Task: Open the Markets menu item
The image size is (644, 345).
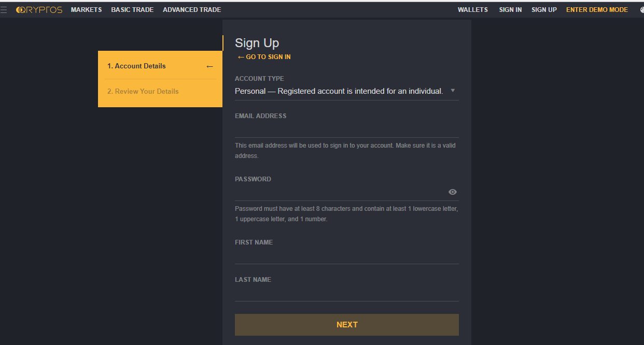Action: (86, 10)
